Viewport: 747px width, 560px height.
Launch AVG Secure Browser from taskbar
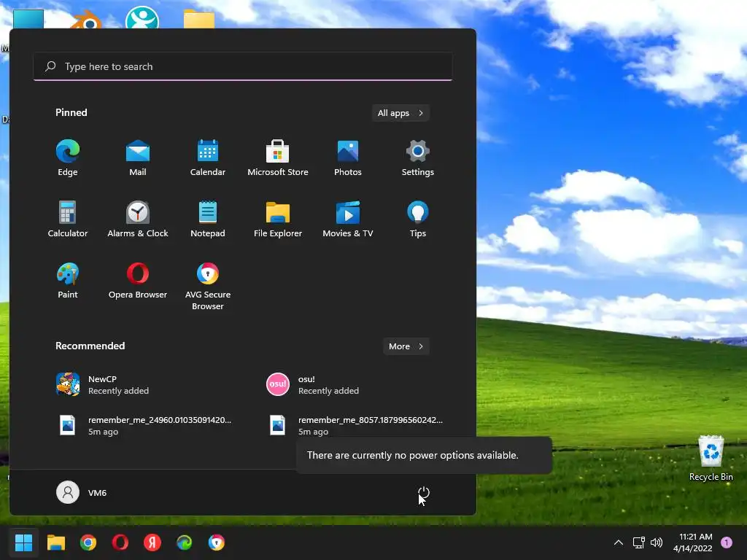(216, 542)
